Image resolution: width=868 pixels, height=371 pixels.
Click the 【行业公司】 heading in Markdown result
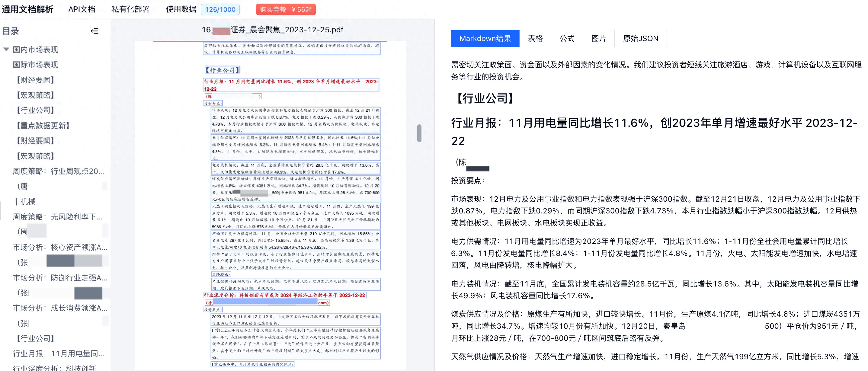pos(485,98)
